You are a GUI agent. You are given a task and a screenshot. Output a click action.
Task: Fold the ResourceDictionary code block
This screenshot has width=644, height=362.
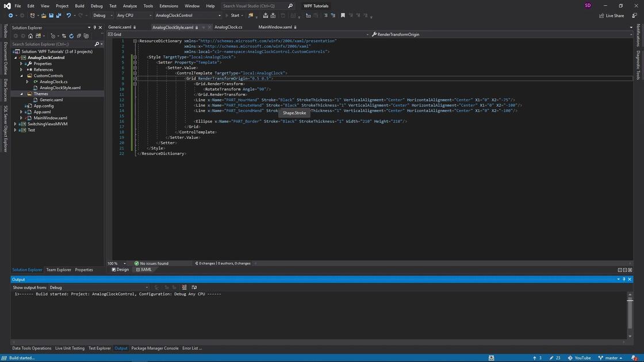(135, 41)
